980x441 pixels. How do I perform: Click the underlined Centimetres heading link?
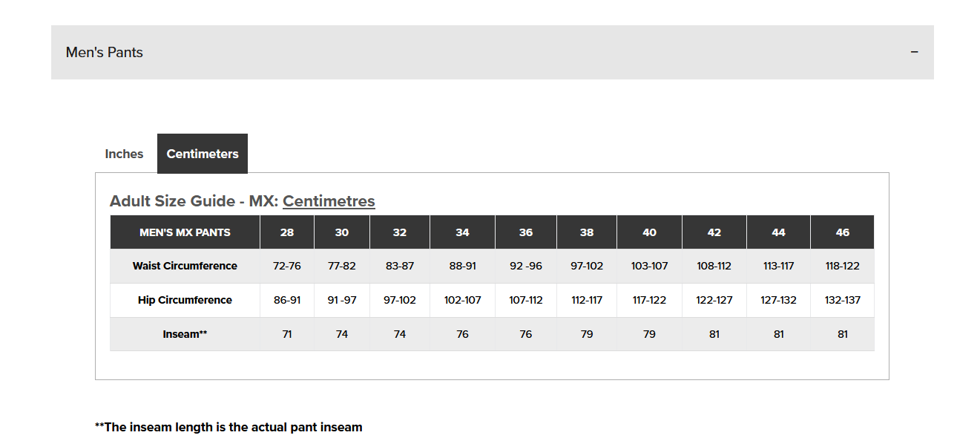[329, 200]
